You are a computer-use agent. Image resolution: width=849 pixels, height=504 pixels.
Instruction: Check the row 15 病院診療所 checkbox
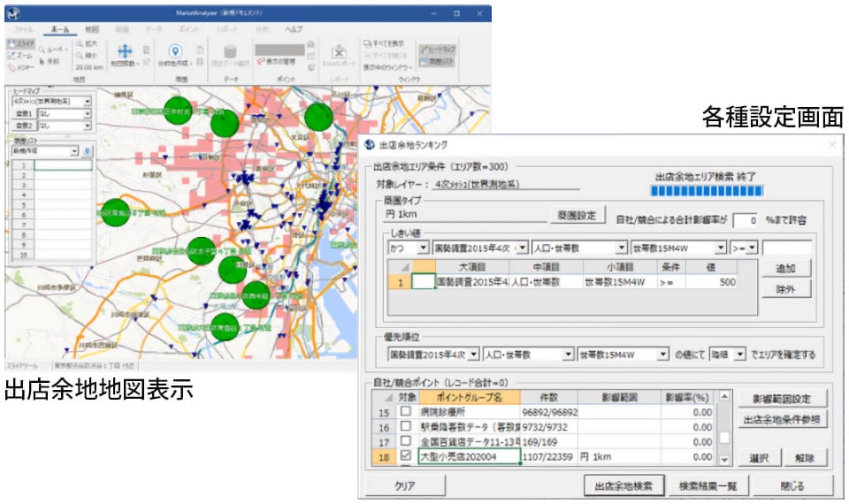(405, 411)
